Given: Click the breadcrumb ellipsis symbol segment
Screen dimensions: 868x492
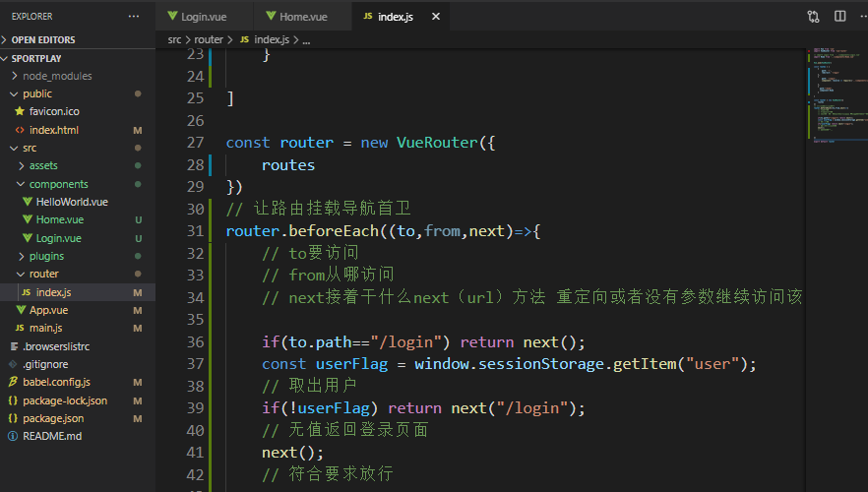Looking at the screenshot, I should (306, 39).
